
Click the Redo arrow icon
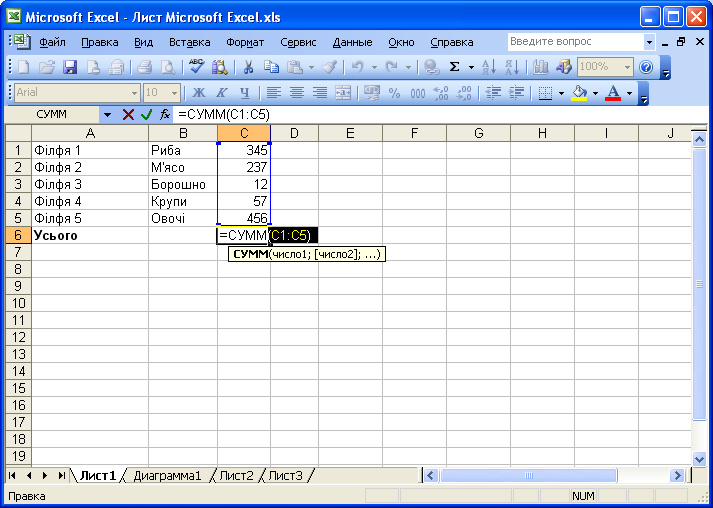click(x=391, y=68)
